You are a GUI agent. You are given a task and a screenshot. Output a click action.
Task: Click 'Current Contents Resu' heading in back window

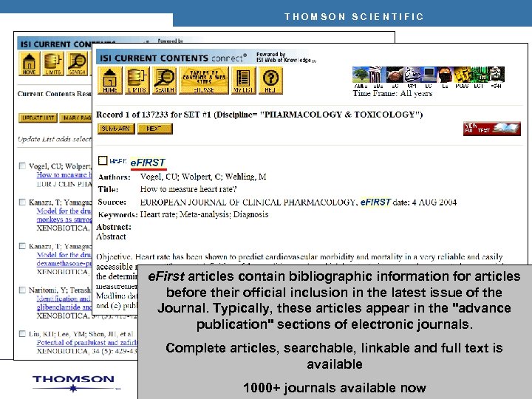tap(55, 94)
